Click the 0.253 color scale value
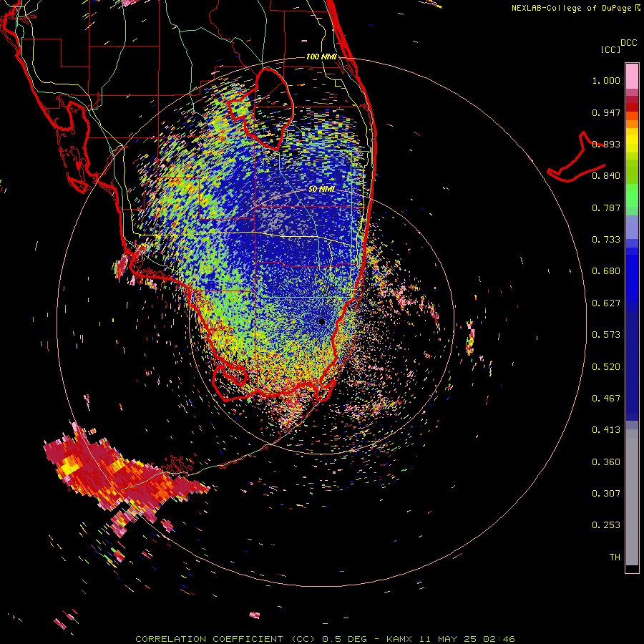 coord(606,525)
